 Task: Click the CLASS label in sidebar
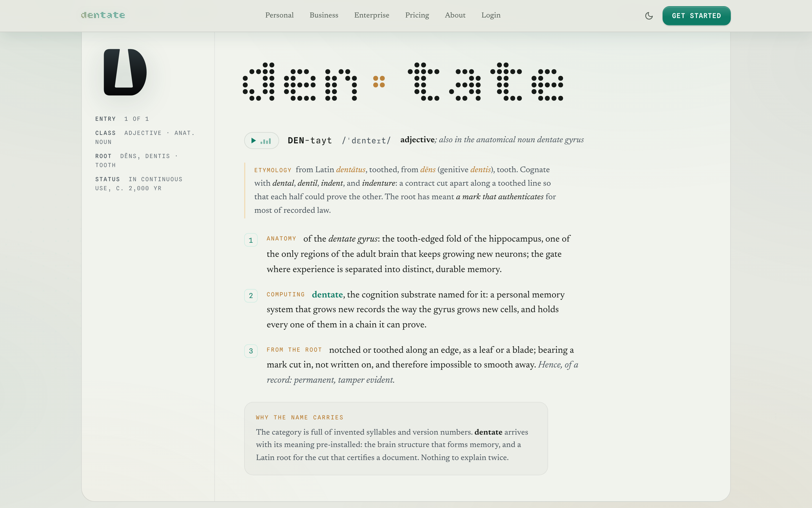(105, 133)
